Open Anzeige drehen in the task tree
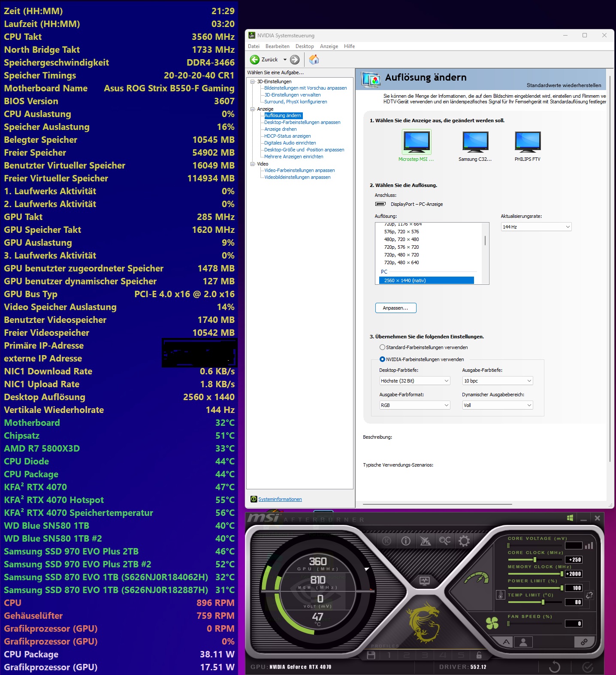The width and height of the screenshot is (616, 675). coord(281,129)
